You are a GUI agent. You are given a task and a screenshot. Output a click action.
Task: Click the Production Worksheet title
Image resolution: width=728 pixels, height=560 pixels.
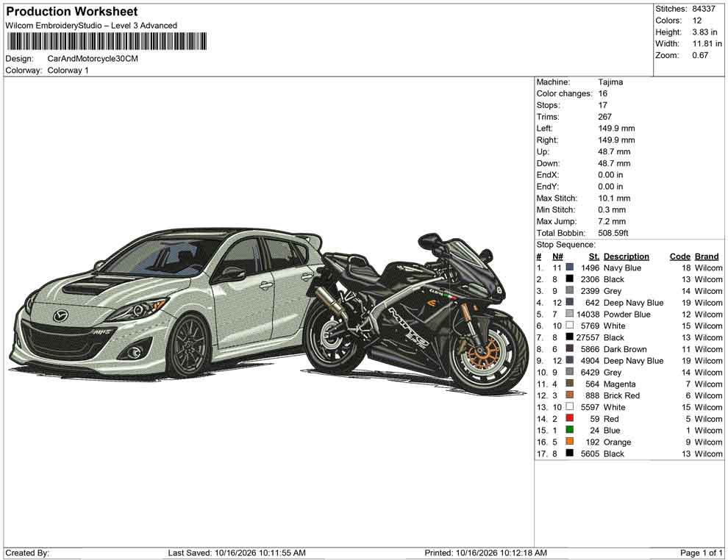(x=72, y=12)
